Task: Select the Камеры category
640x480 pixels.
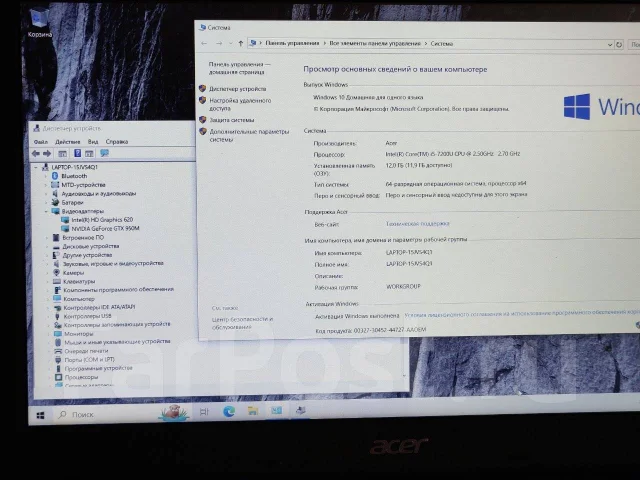Action: coord(73,273)
